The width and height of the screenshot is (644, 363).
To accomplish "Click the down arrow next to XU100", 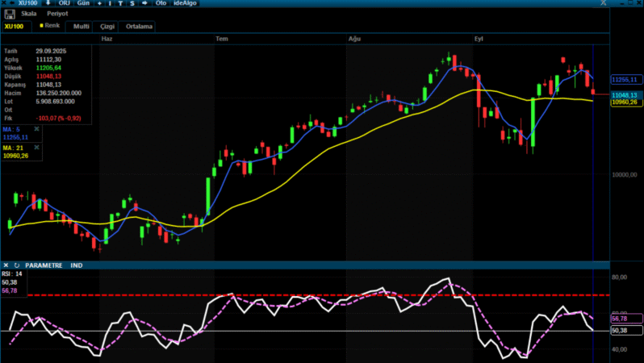I will tap(48, 4).
